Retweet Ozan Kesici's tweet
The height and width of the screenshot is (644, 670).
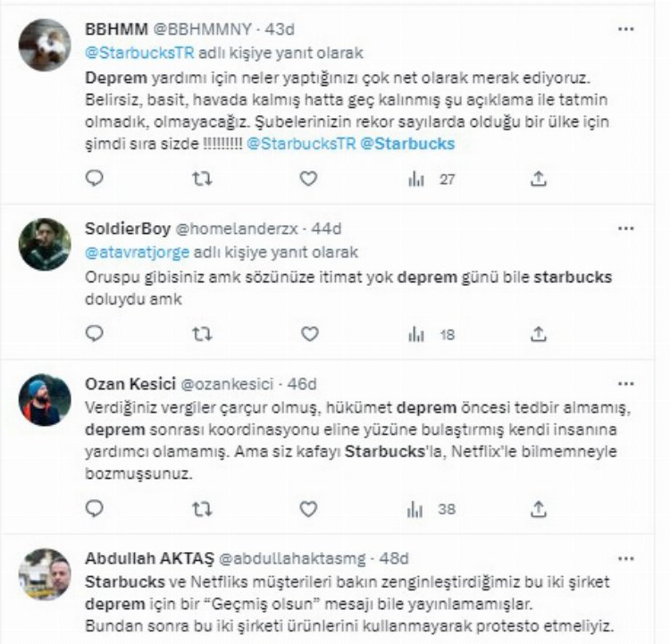pyautogui.click(x=202, y=509)
